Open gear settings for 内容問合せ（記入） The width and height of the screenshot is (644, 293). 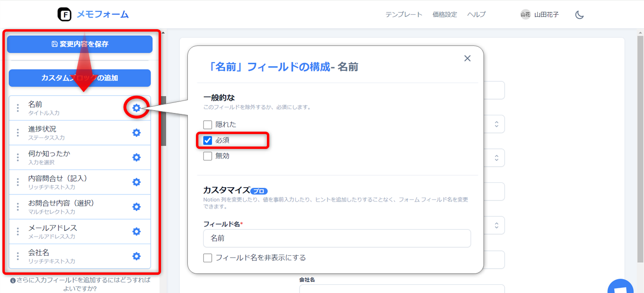[137, 182]
